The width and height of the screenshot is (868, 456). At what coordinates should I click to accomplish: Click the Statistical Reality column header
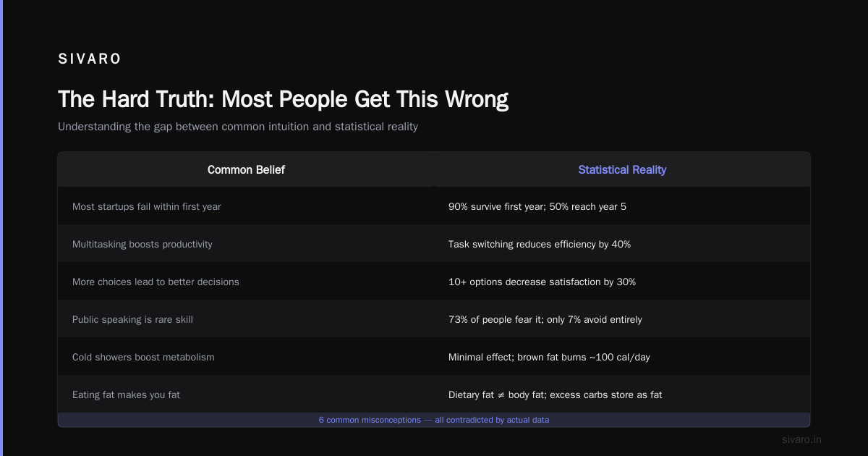click(622, 169)
